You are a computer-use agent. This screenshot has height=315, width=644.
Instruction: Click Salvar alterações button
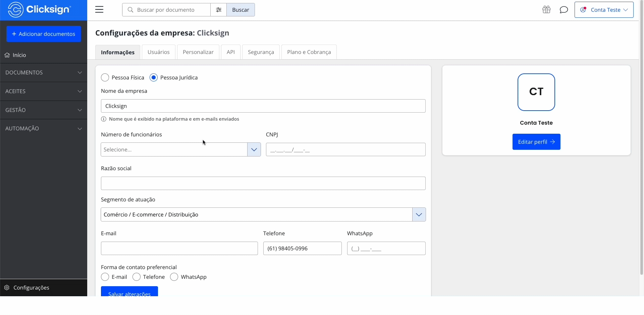click(x=129, y=292)
